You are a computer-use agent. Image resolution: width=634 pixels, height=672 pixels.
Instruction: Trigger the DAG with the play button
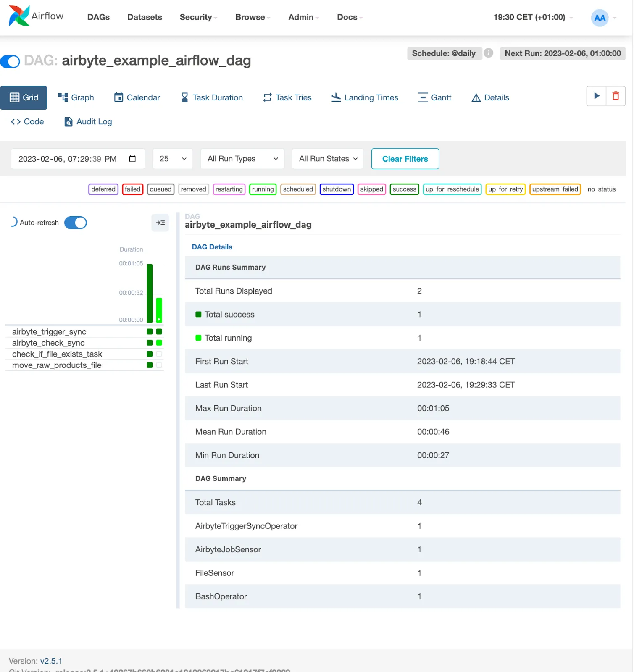596,96
